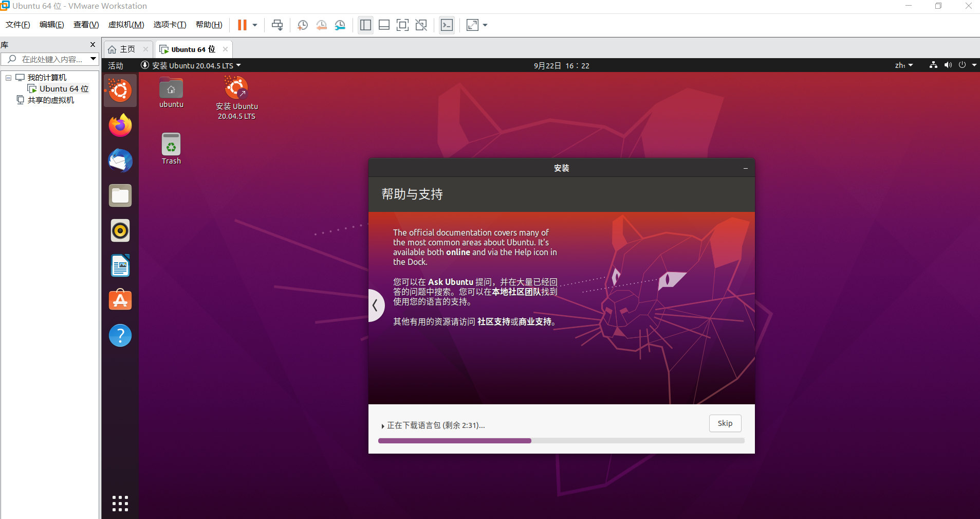Screen dimensions: 980x519
Task: Go to the previous installer slide
Action: 376,306
